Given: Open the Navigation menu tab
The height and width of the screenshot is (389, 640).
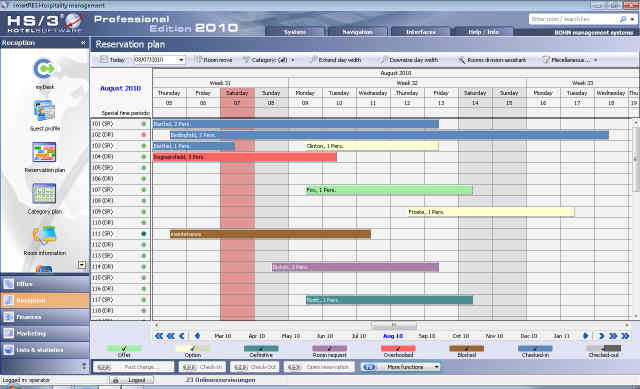Looking at the screenshot, I should click(x=357, y=32).
